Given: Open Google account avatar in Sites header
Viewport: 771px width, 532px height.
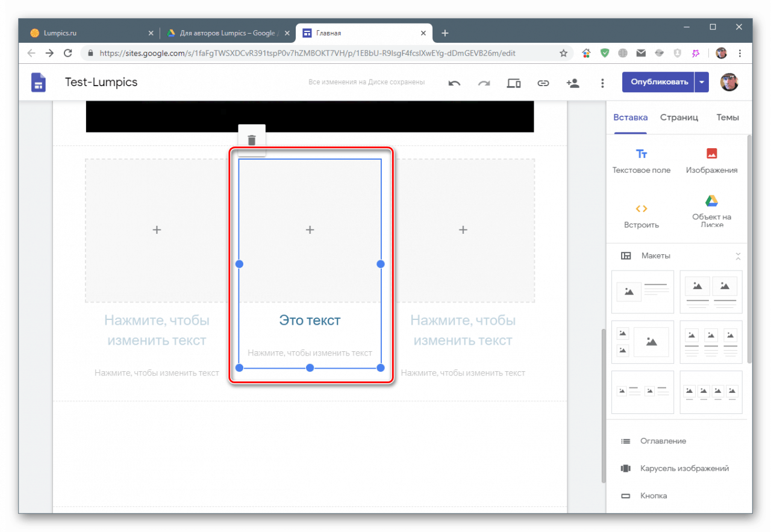Looking at the screenshot, I should (729, 83).
